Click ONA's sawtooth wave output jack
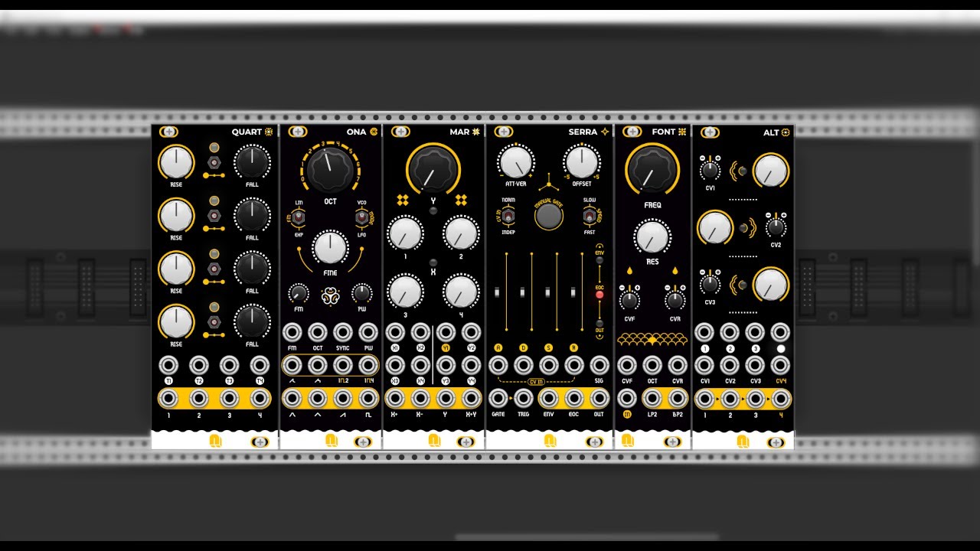 point(343,398)
